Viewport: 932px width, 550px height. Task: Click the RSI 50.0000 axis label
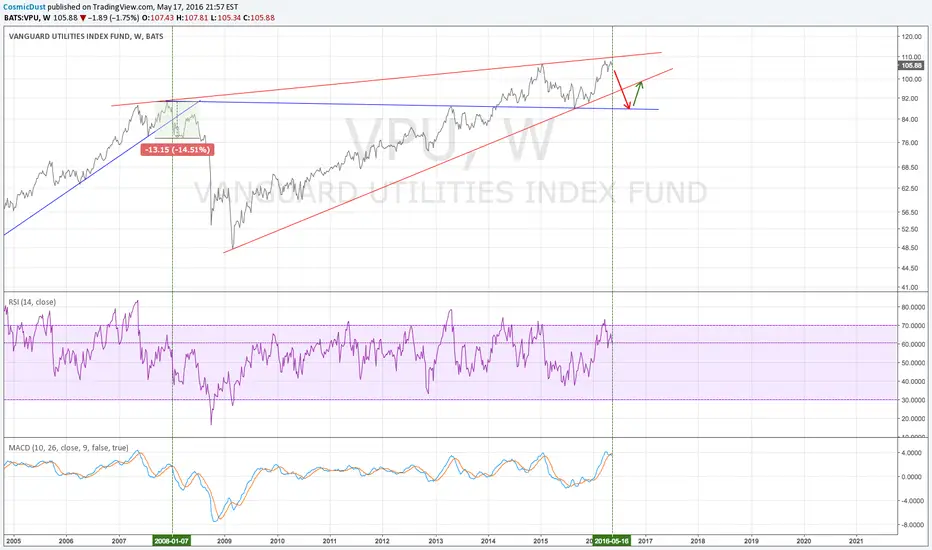click(912, 363)
